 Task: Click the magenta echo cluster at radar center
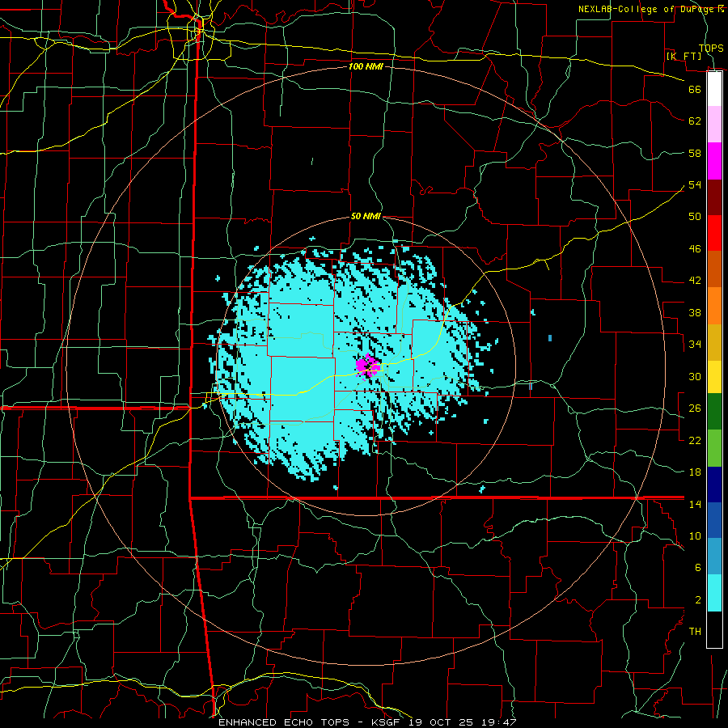(368, 365)
